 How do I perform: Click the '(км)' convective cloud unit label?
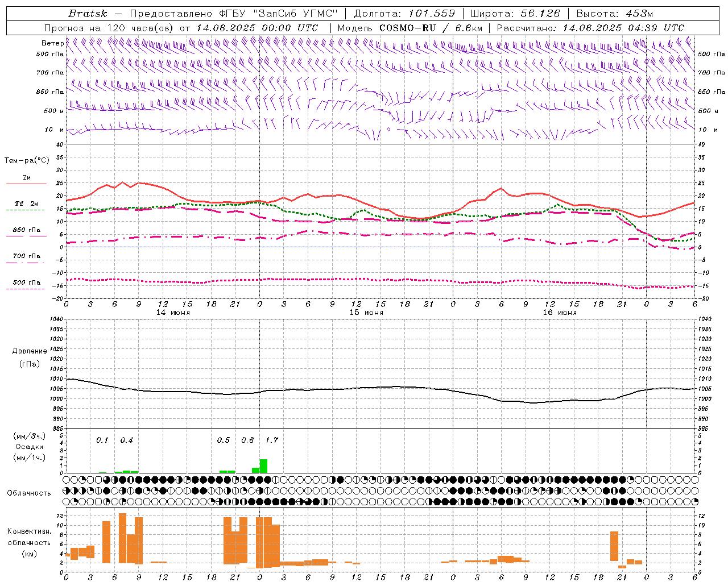coord(30,554)
